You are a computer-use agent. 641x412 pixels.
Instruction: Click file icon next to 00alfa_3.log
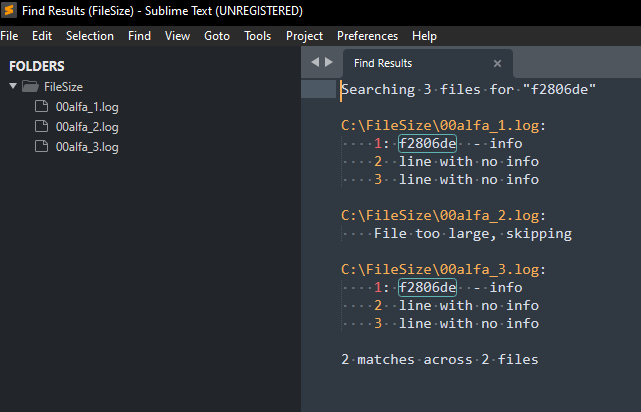coord(41,146)
